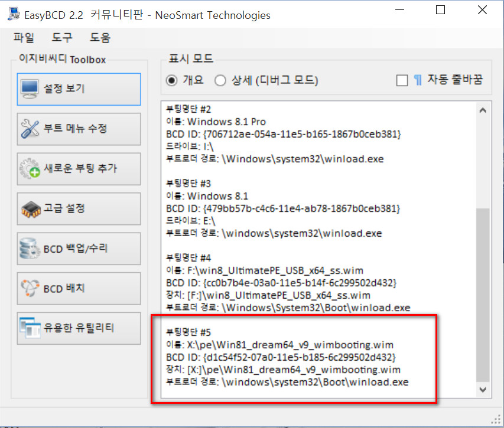Minimize the EasyBCD window
Viewport: 504px width, 428px height.
(399, 10)
